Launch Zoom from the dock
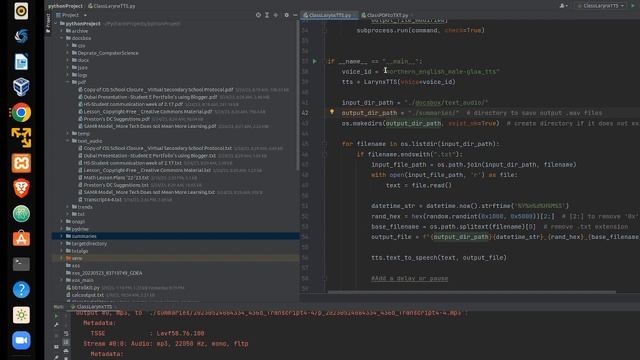Viewport: 640px width, 360px height. coord(21,340)
